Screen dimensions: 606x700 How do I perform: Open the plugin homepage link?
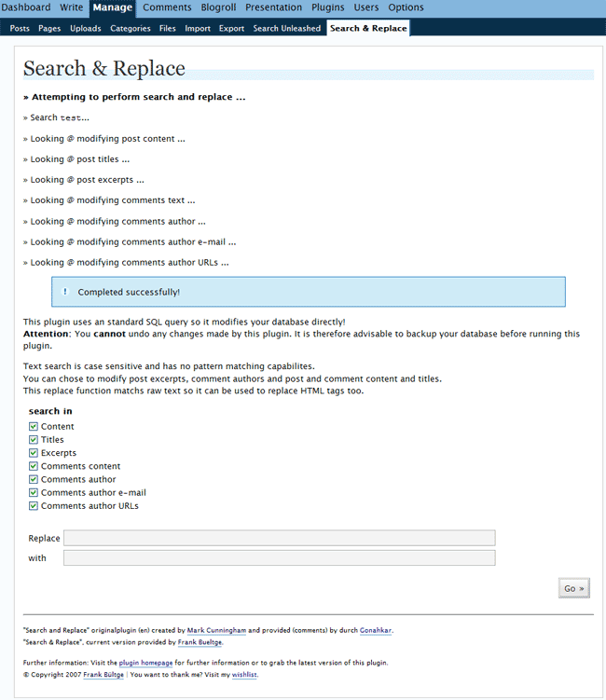point(145,663)
